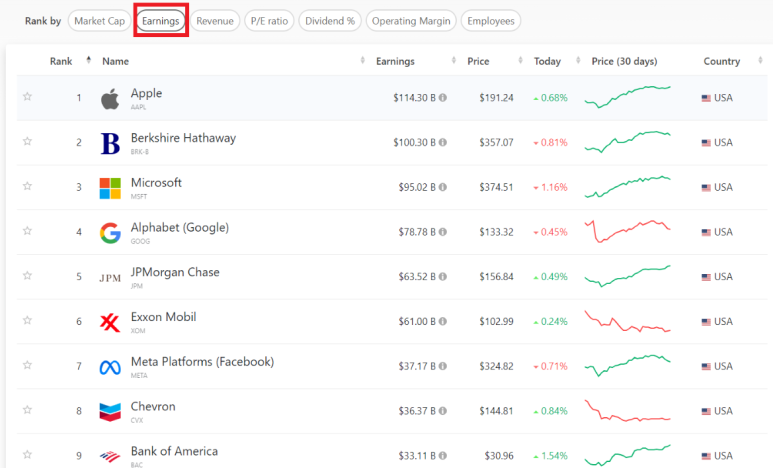Image resolution: width=773 pixels, height=468 pixels.
Task: Click the USA flag in Meta Platforms row
Action: pyautogui.click(x=706, y=367)
